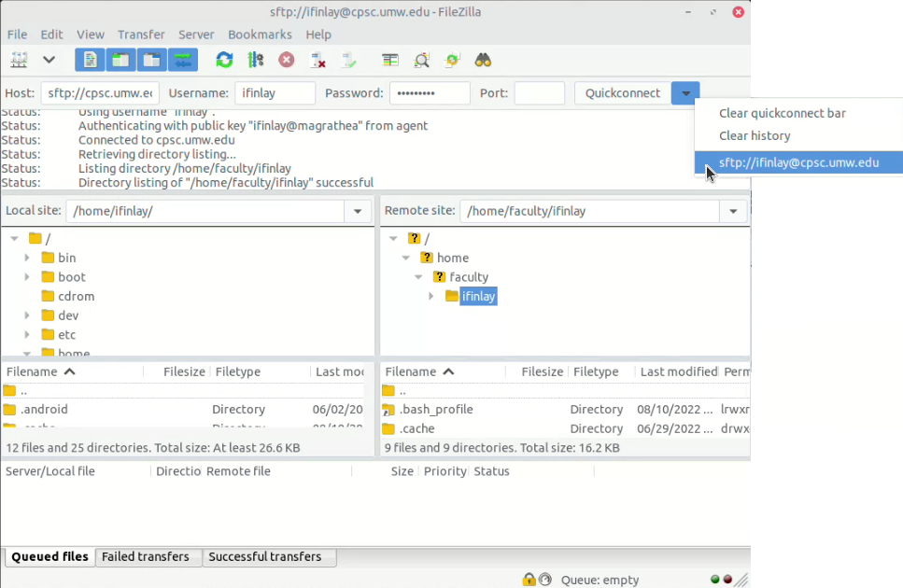Screen dimensions: 903x588
Task: Sort remote files by Filetype column
Action: [601, 371]
